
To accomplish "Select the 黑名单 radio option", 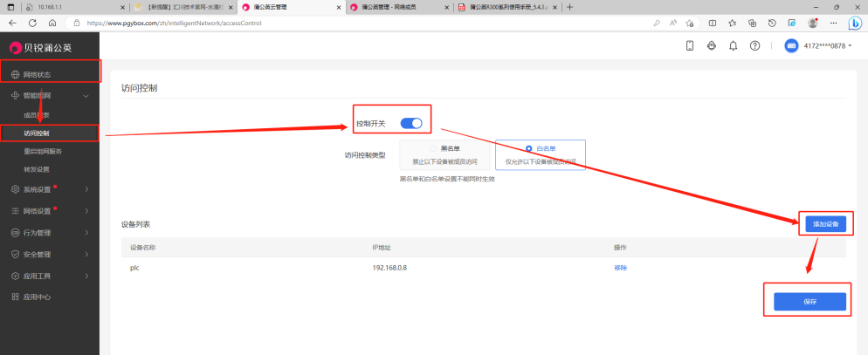I will (x=433, y=148).
